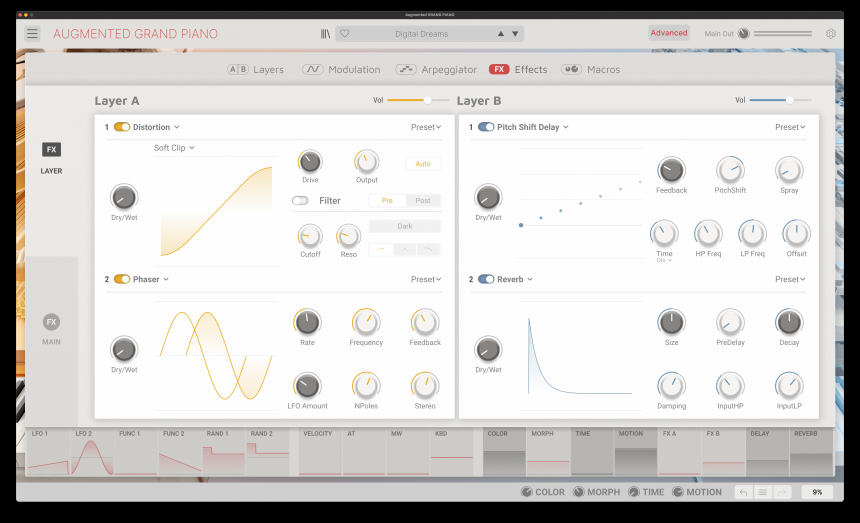Image resolution: width=860 pixels, height=523 pixels.
Task: Open settings gear icon
Action: pos(831,33)
